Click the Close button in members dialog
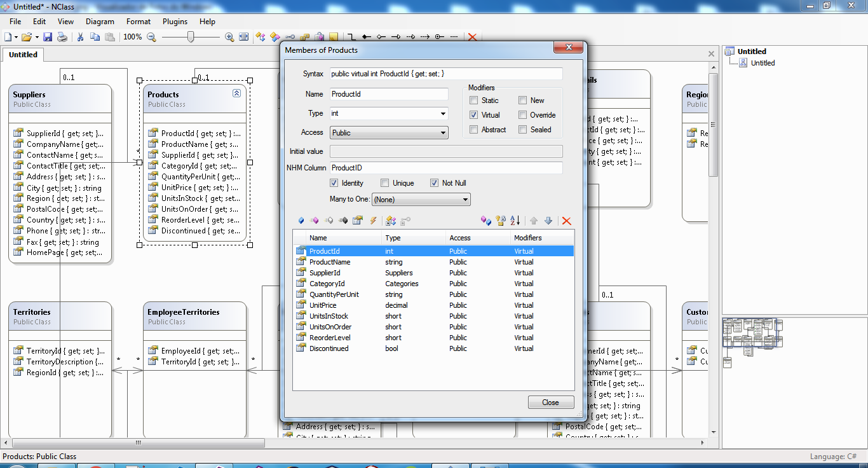 (551, 403)
